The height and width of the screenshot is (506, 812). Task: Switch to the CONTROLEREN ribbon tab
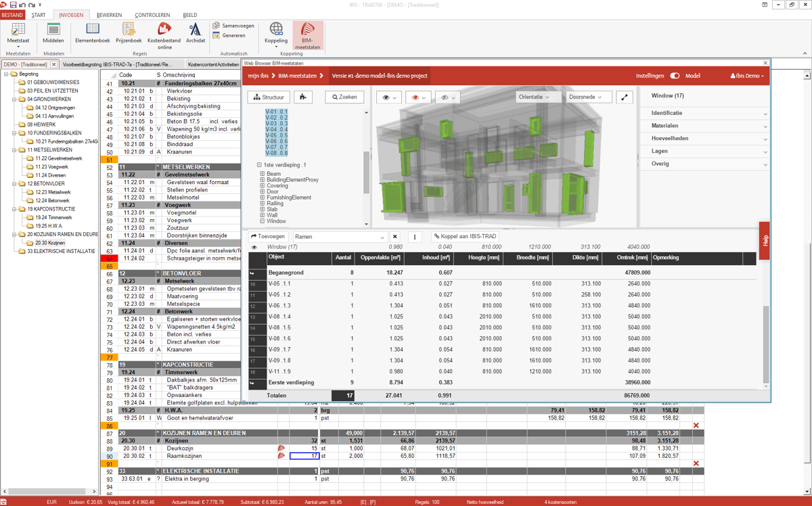[x=152, y=14]
